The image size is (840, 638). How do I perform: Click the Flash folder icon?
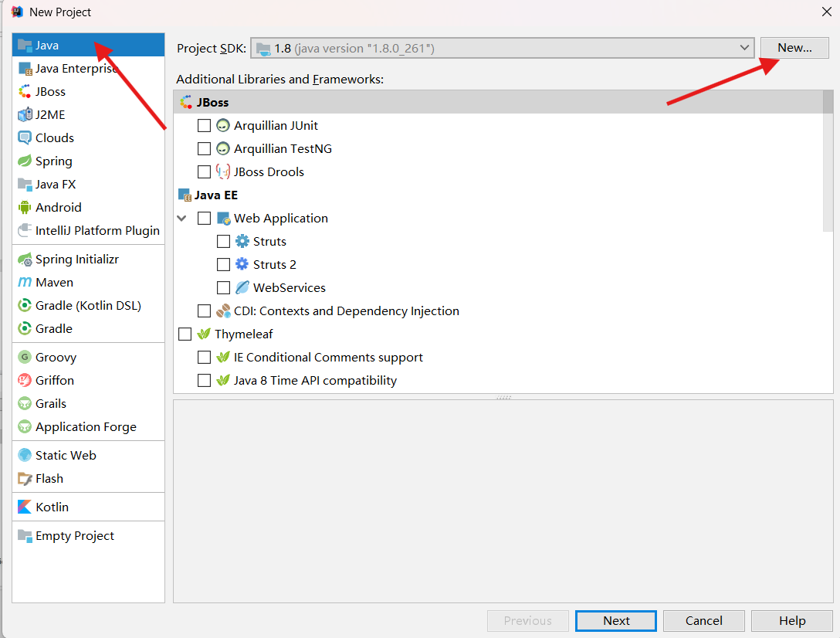[x=25, y=479]
